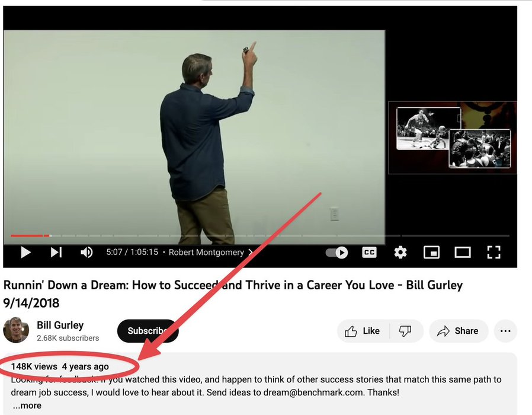532x415 pixels.
Task: Seek on the video progress bar
Action: (260, 235)
